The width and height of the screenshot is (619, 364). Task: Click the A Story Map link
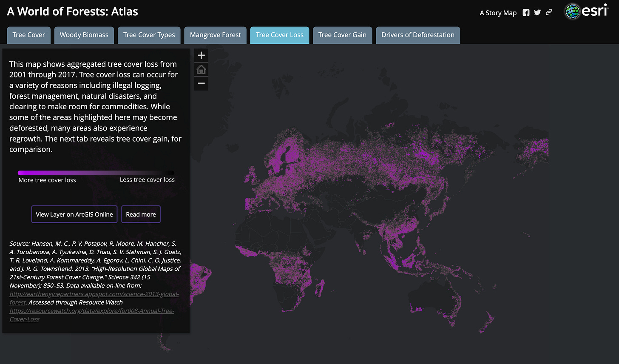click(x=498, y=13)
